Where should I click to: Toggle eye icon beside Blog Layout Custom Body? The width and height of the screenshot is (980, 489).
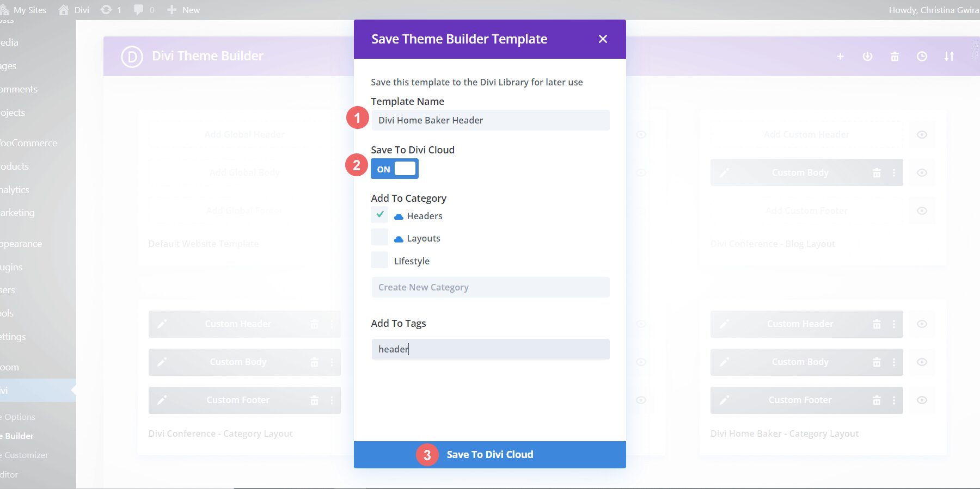point(922,172)
